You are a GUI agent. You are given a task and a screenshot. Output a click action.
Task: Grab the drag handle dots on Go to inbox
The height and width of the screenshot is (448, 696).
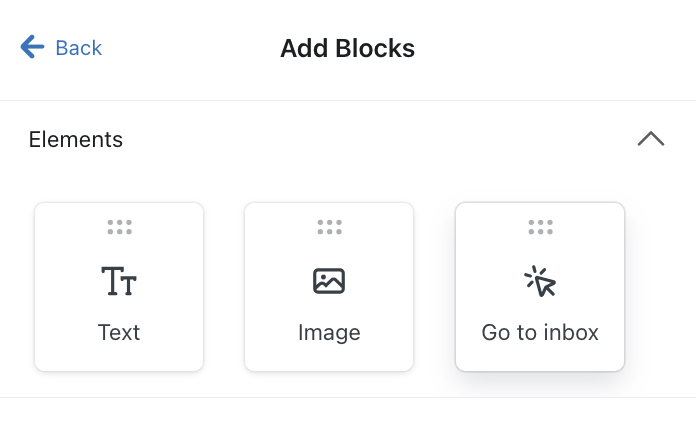pos(540,227)
